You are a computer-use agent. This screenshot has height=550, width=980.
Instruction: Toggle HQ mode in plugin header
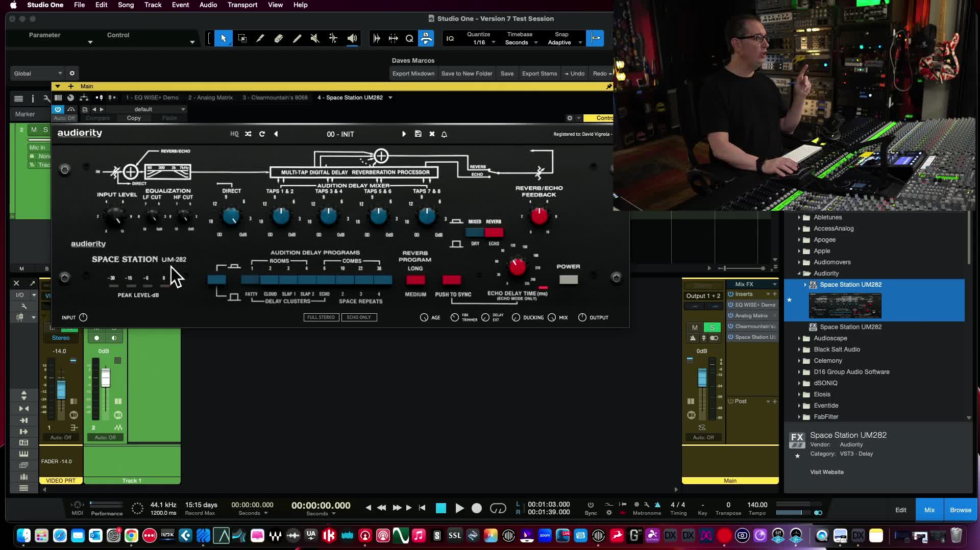click(234, 134)
